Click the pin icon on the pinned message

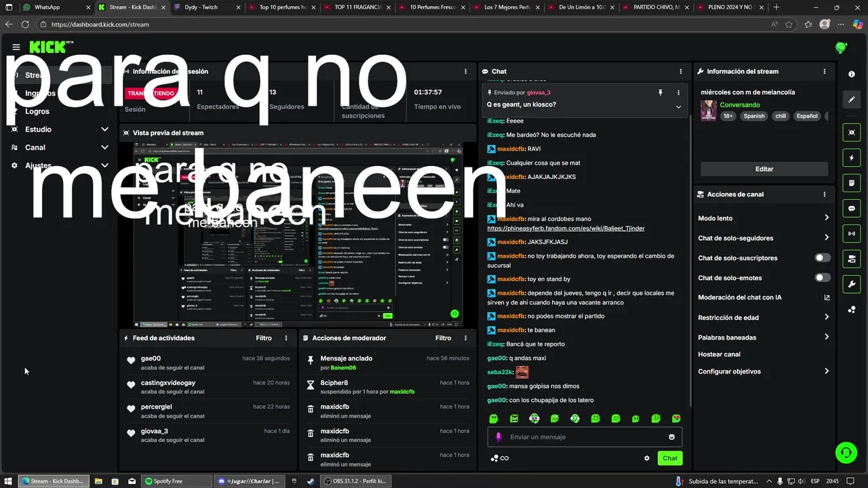[x=660, y=92]
